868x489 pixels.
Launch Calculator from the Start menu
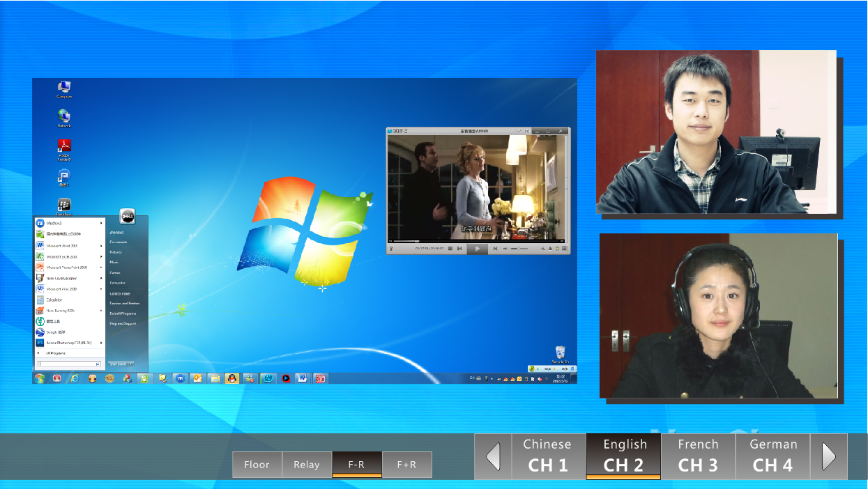coord(69,300)
